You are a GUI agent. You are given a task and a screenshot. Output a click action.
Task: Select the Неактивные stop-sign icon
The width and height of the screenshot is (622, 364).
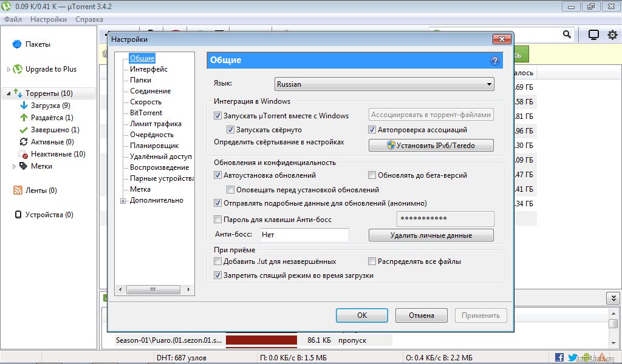23,155
